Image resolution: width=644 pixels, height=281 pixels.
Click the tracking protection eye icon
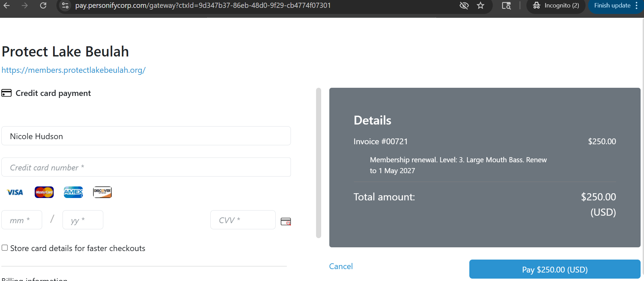coord(464,5)
